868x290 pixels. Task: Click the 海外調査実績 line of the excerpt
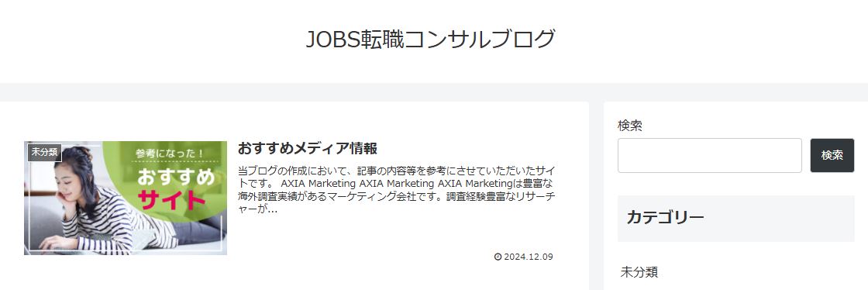pos(397,196)
